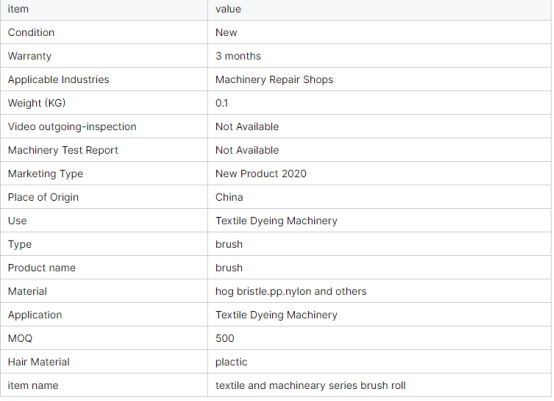The image size is (554, 401).
Task: Click 'textile and machineary series brush roll'
Action: [x=310, y=385]
